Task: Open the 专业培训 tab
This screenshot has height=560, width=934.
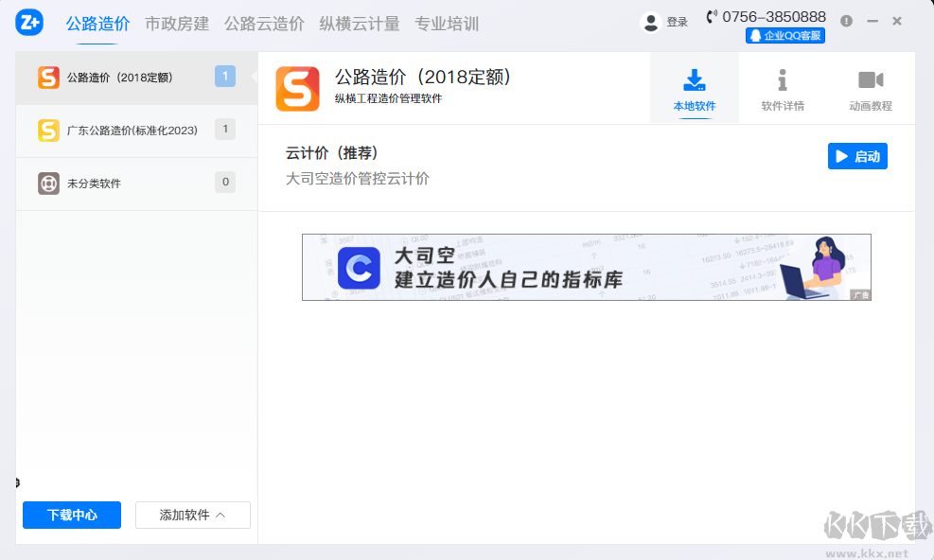Action: pyautogui.click(x=447, y=24)
